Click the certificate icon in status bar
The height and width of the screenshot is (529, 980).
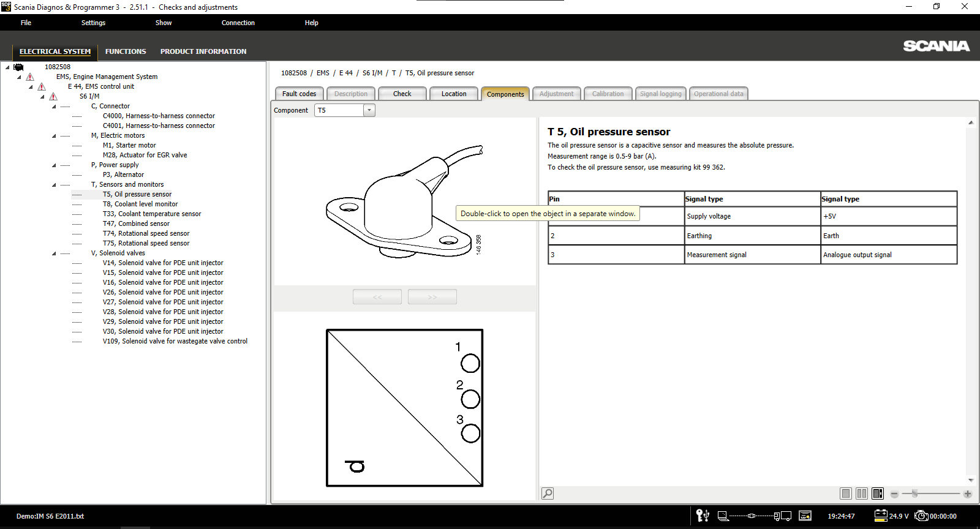(805, 516)
